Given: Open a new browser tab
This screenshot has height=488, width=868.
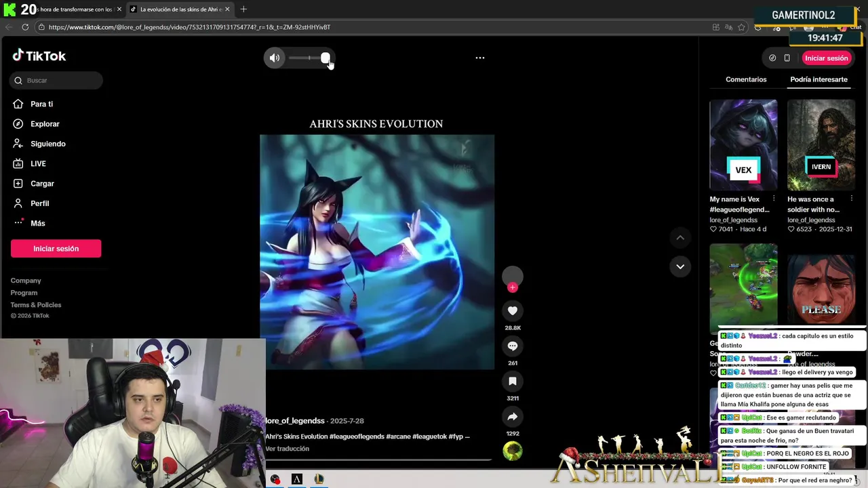Looking at the screenshot, I should (243, 9).
